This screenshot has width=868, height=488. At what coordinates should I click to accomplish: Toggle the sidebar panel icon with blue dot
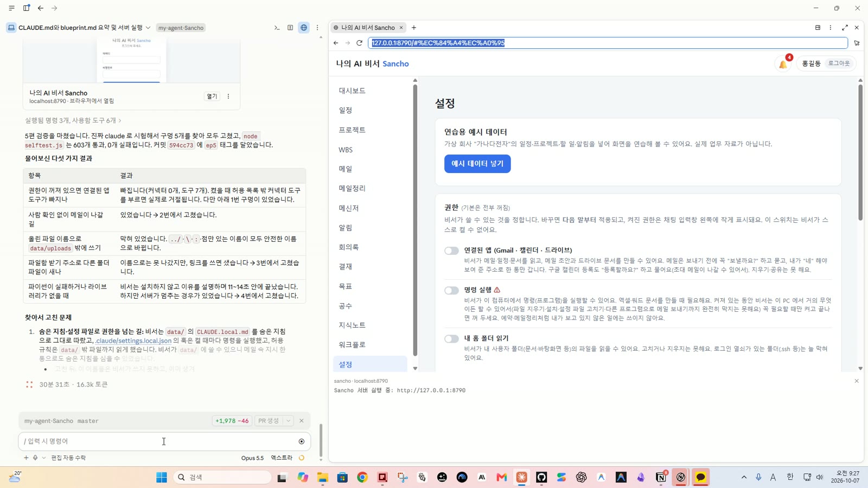coord(26,8)
